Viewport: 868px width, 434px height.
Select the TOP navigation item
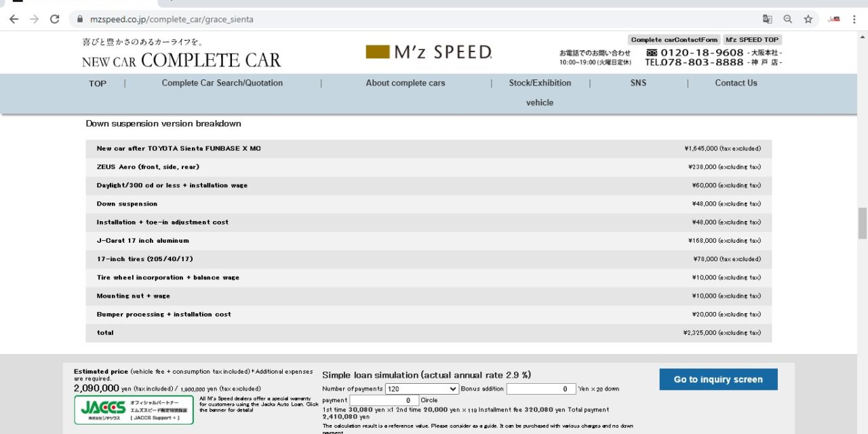pos(98,83)
